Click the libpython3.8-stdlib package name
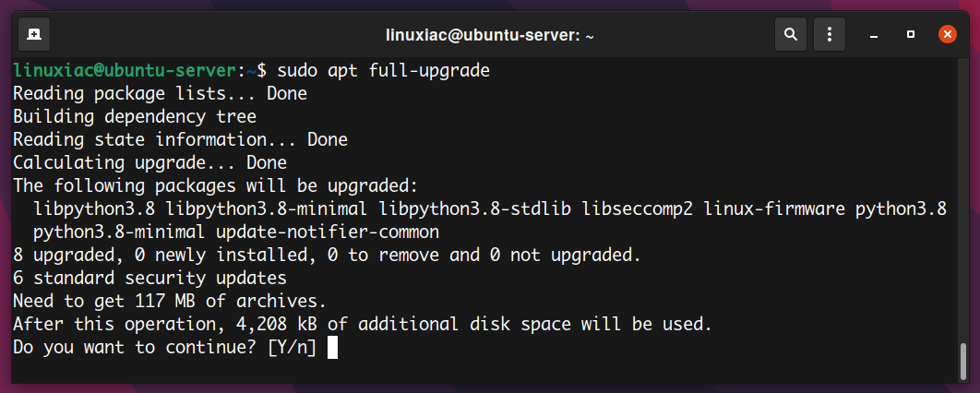Image resolution: width=980 pixels, height=393 pixels. (475, 209)
